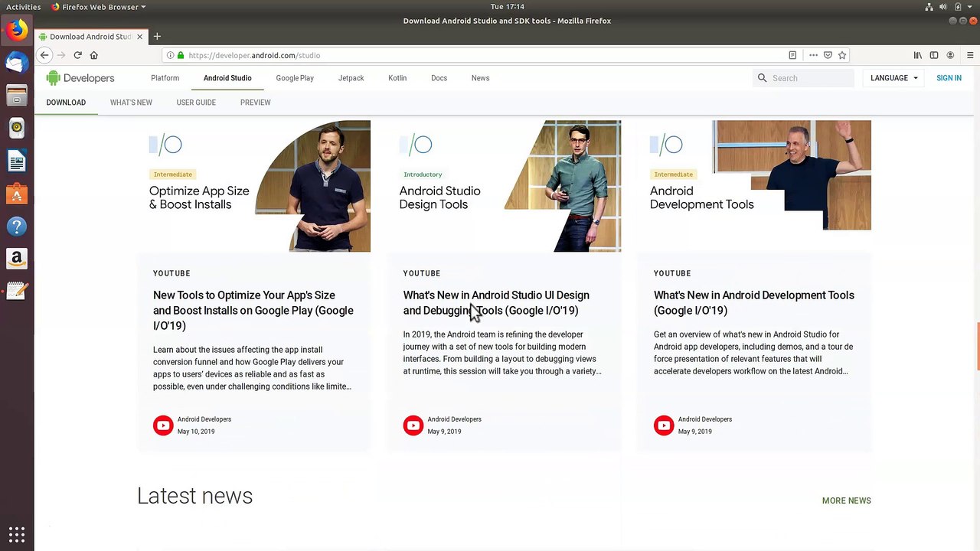Click the YouTube icon beside May 10, 2019
Image resolution: width=980 pixels, height=551 pixels.
(163, 425)
